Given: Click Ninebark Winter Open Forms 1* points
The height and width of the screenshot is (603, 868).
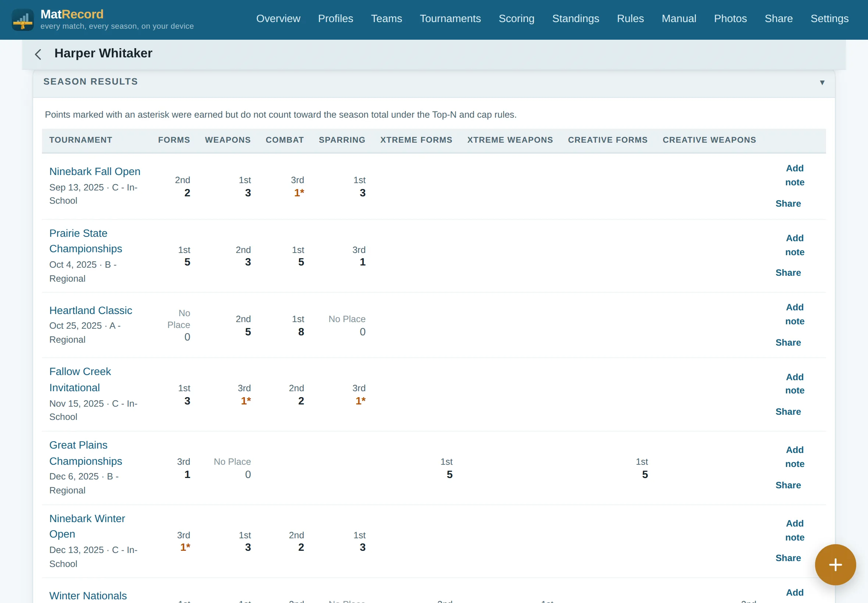Looking at the screenshot, I should (185, 547).
